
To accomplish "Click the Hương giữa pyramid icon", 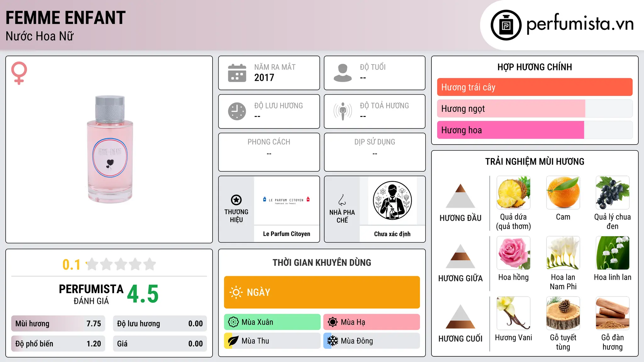I will (x=461, y=256).
